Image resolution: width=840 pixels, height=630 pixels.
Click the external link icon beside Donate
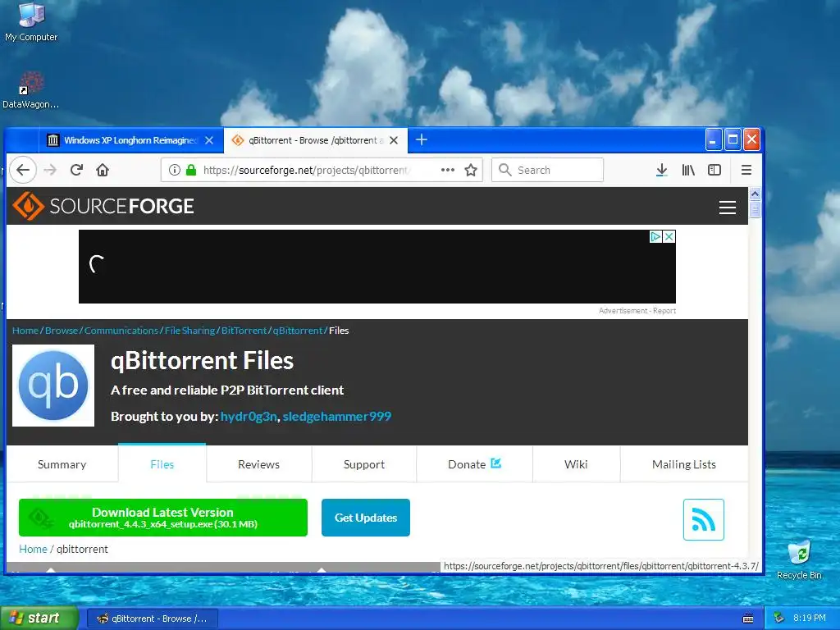[496, 463]
